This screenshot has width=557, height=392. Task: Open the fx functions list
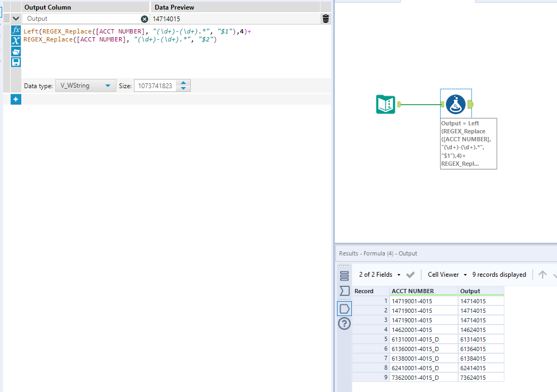click(x=16, y=30)
